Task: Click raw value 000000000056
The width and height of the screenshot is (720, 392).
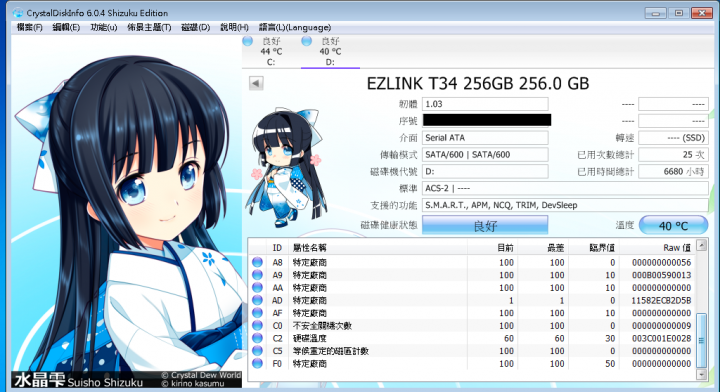Action: pos(661,263)
